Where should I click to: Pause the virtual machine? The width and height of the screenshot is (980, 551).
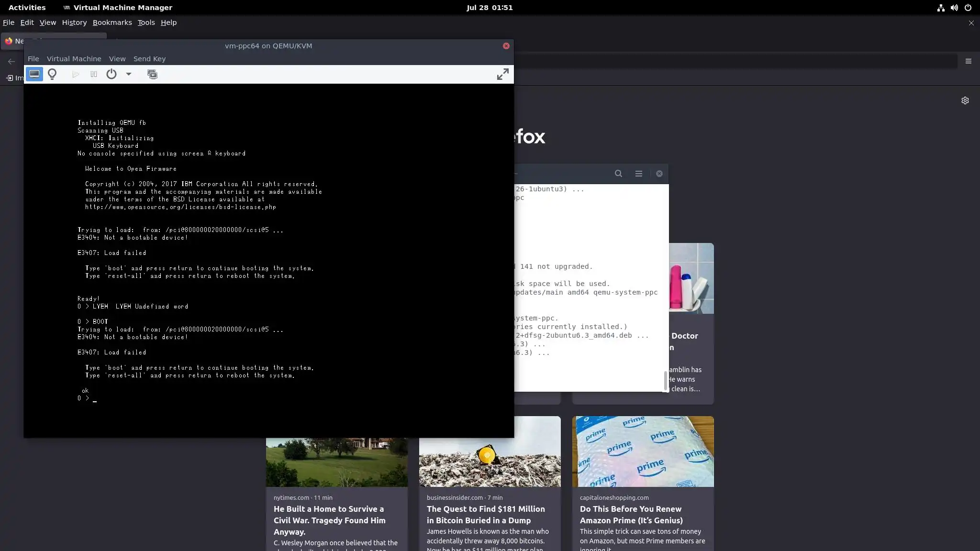coord(94,74)
